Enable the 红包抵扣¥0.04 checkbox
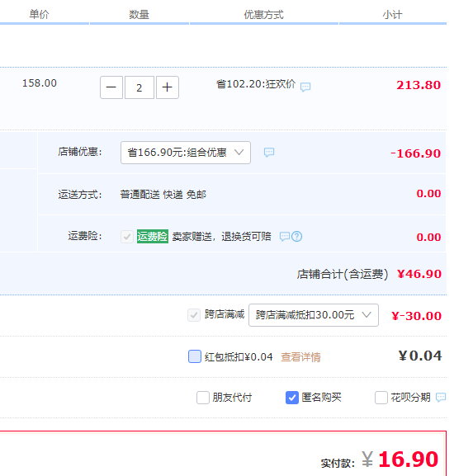The image size is (473, 476). 195,356
